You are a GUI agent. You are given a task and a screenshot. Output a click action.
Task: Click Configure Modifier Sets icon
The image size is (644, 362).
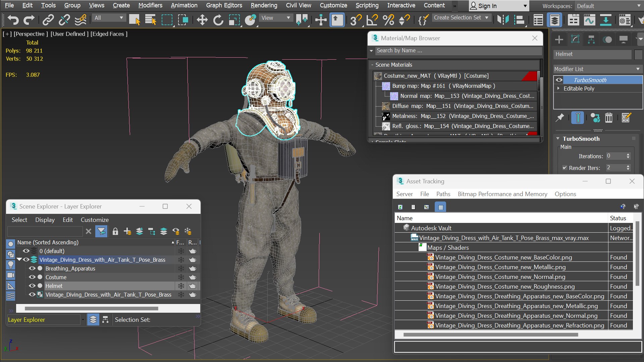tap(626, 118)
